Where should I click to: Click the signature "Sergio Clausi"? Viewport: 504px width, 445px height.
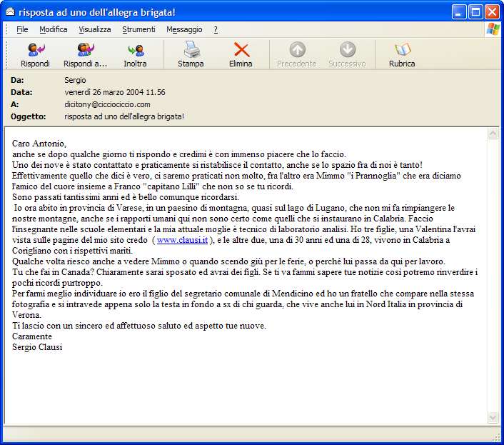(x=37, y=347)
